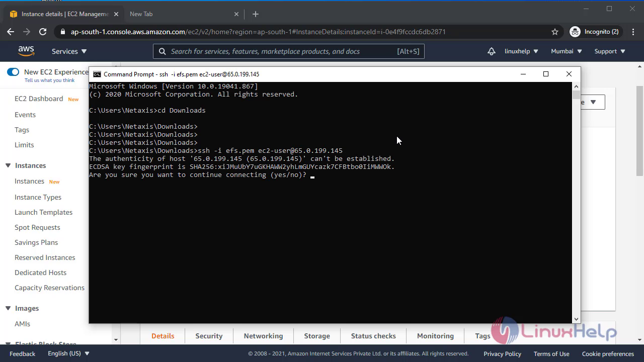Open Launch Templates in sidebar
644x362 pixels.
coord(43,212)
